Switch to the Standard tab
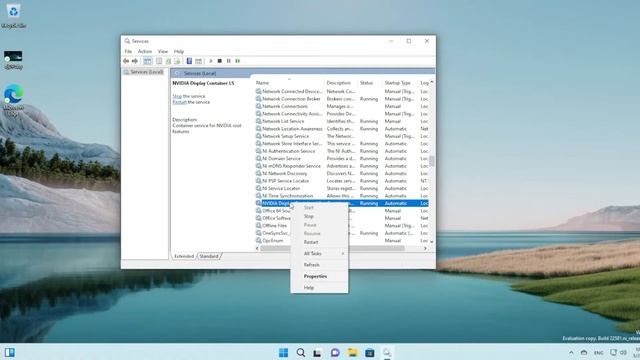Viewport: 640px width, 360px height. 209,256
